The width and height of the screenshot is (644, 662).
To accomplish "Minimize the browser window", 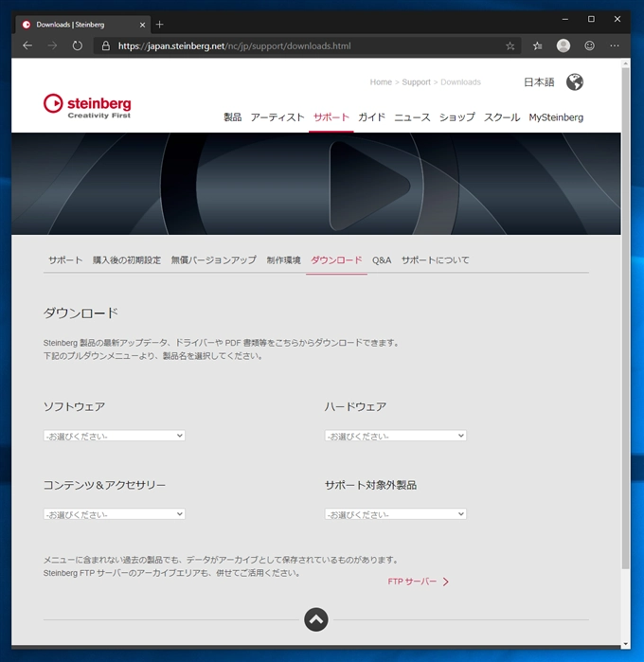I will (565, 19).
